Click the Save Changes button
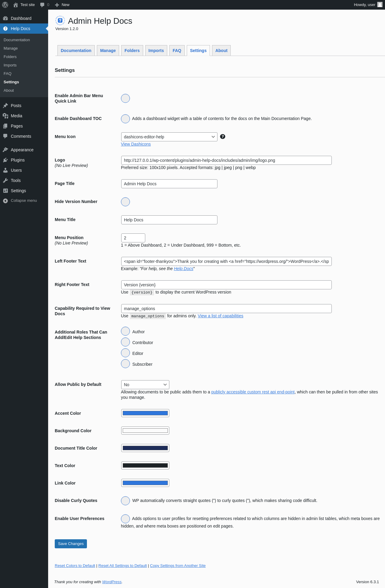 tap(71, 544)
